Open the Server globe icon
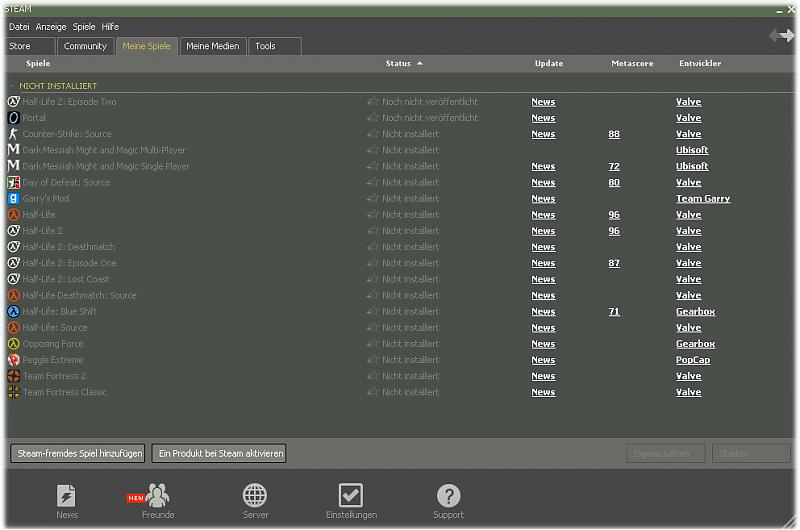Image resolution: width=800 pixels, height=530 pixels. tap(255, 497)
